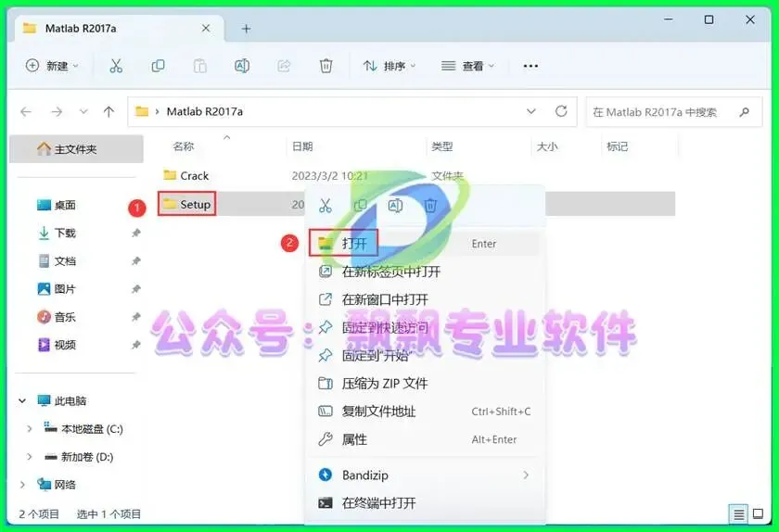The image size is (779, 532).
Task: Switch to details view icon in status bar
Action: pos(739,514)
